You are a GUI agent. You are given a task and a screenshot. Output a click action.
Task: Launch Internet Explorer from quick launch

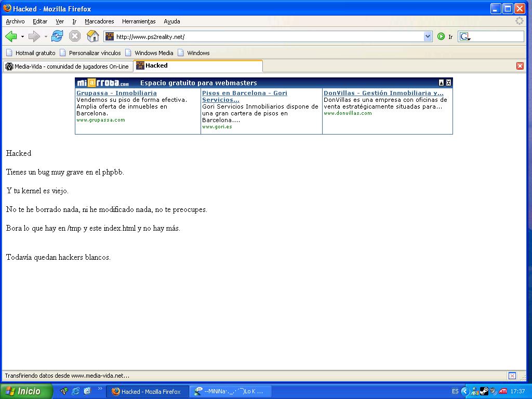pos(75,391)
